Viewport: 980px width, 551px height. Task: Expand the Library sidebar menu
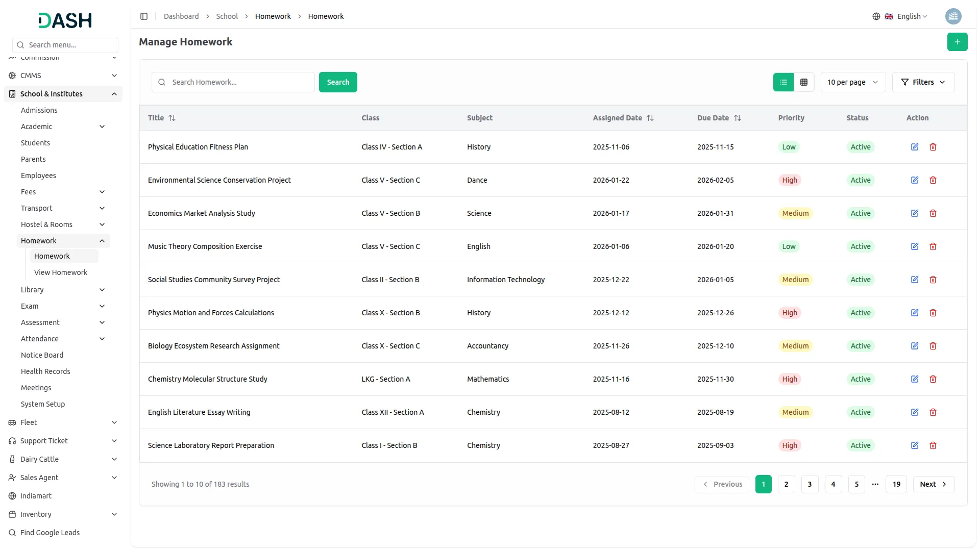point(62,290)
